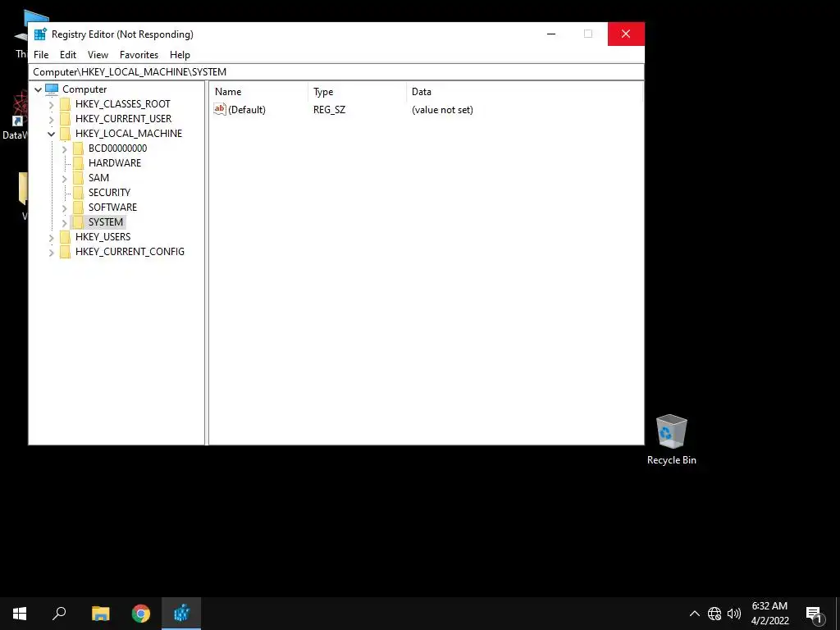Open taskbar Search

[59, 614]
